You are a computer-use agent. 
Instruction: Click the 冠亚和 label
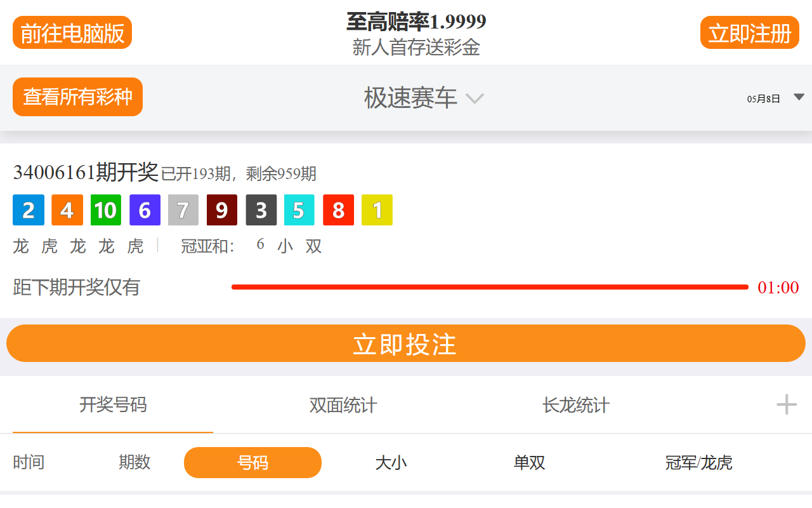(207, 246)
